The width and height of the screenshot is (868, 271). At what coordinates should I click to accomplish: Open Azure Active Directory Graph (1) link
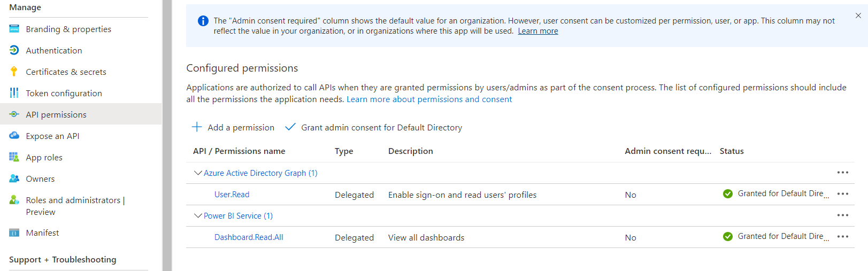click(260, 173)
